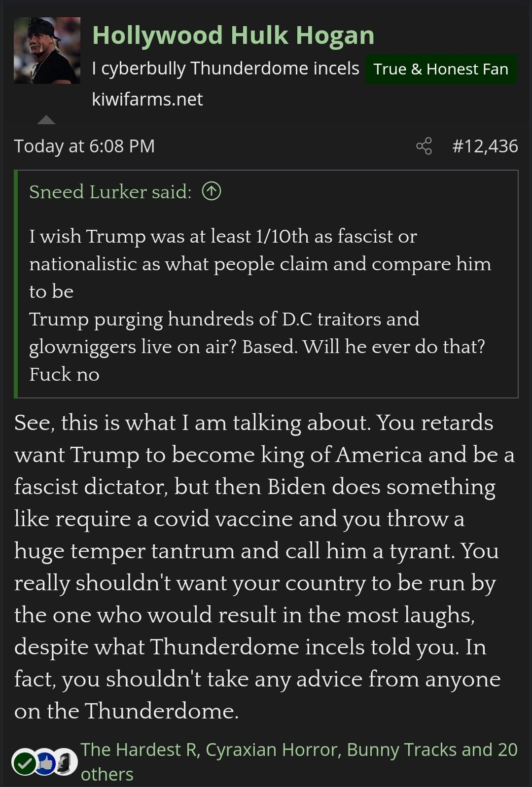Click the circled up-arrow in the quote header
532x787 pixels.
pos(212,191)
